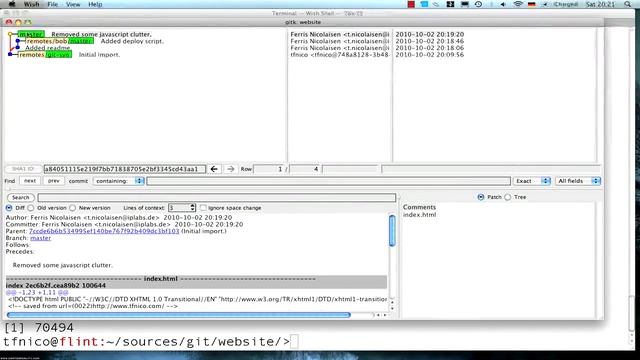Click the menu bar clock Sat 20:21
Screen dimensions: 640x360
click(600, 4)
